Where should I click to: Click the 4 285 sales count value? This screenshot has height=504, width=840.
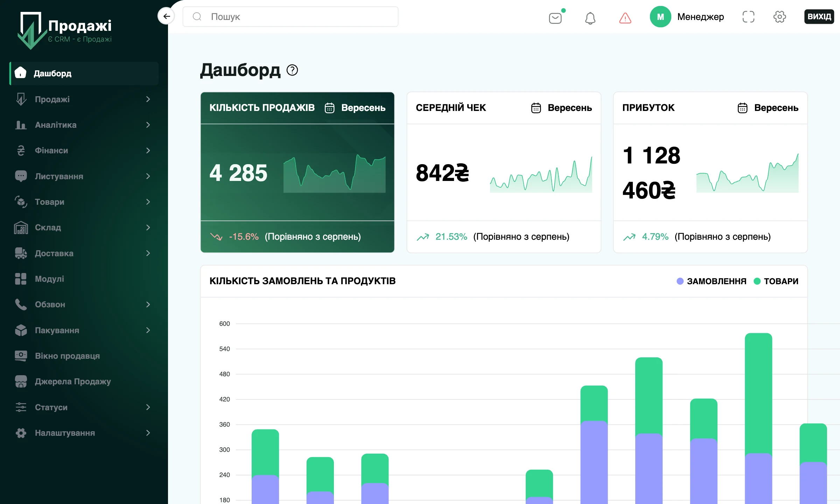click(238, 173)
